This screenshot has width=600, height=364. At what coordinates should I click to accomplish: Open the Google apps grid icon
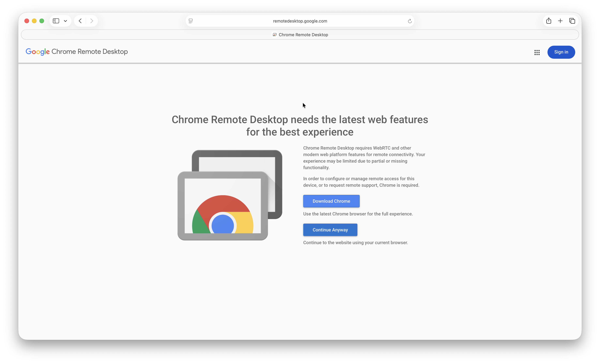click(x=537, y=52)
